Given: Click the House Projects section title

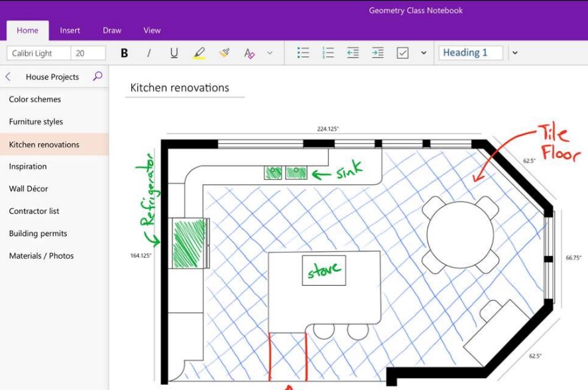Looking at the screenshot, I should [52, 77].
